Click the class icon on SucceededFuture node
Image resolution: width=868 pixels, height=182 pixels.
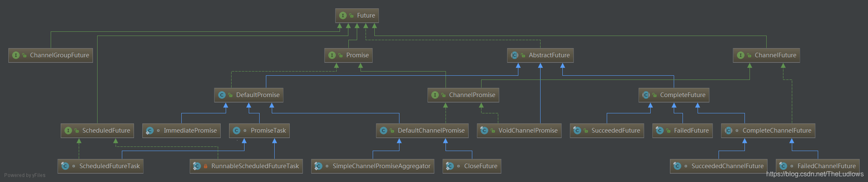pyautogui.click(x=577, y=131)
